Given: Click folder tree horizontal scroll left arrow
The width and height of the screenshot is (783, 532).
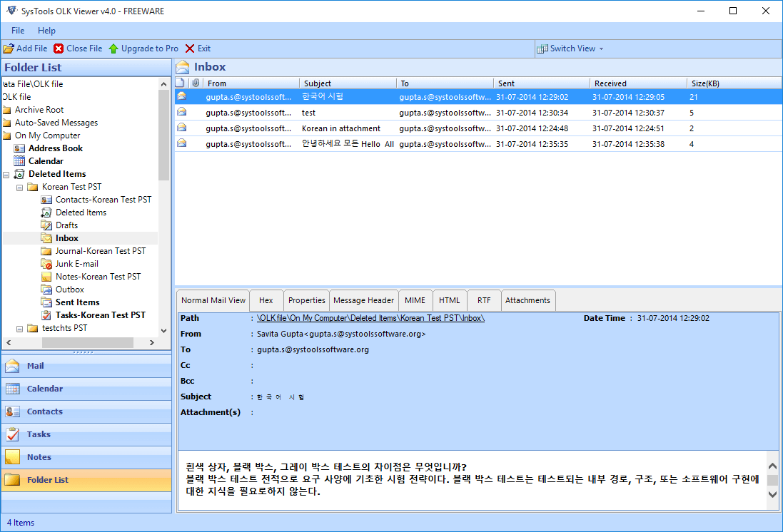Looking at the screenshot, I should [x=9, y=343].
